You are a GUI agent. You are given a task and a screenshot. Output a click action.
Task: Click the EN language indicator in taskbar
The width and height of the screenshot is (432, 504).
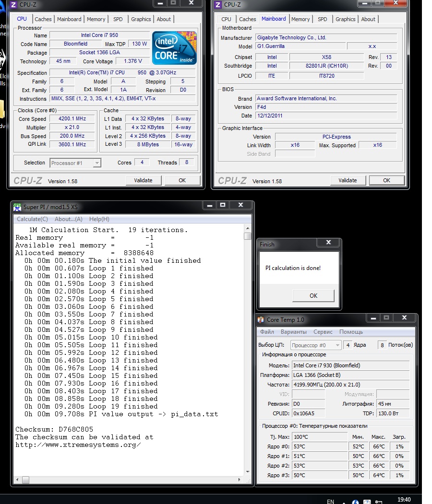pos(330,502)
